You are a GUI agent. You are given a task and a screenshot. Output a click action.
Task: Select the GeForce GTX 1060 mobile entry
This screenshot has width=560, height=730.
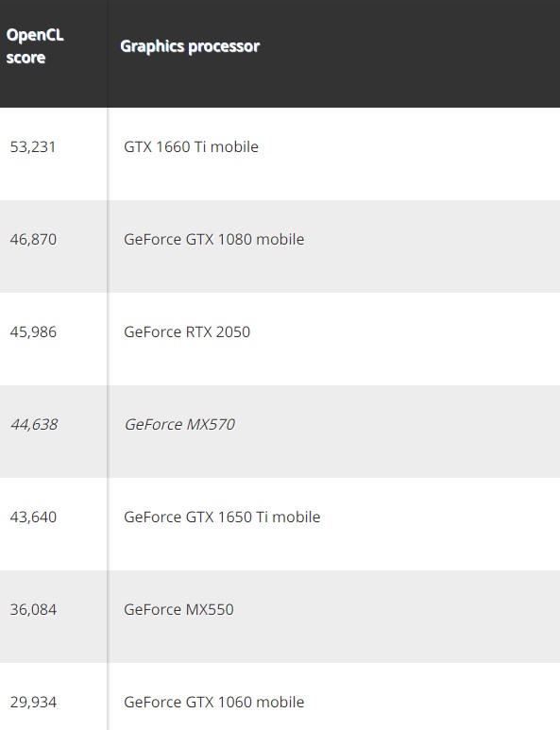tap(213, 702)
